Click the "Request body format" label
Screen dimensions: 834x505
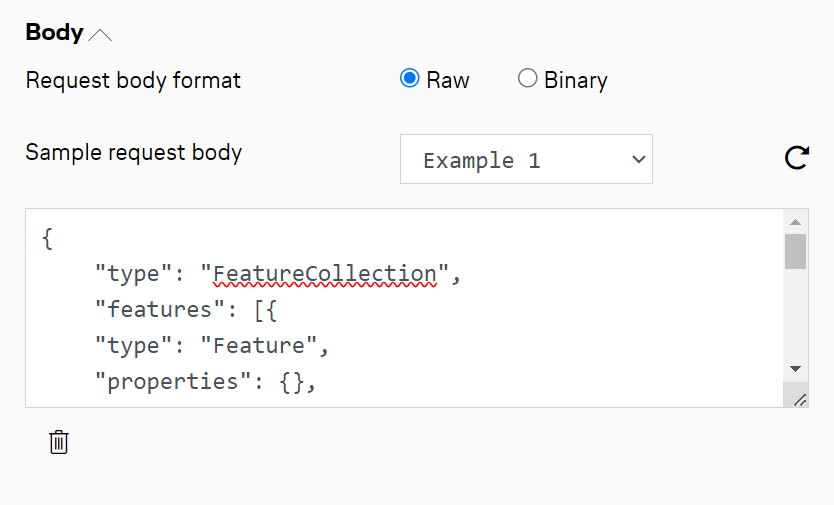133,81
